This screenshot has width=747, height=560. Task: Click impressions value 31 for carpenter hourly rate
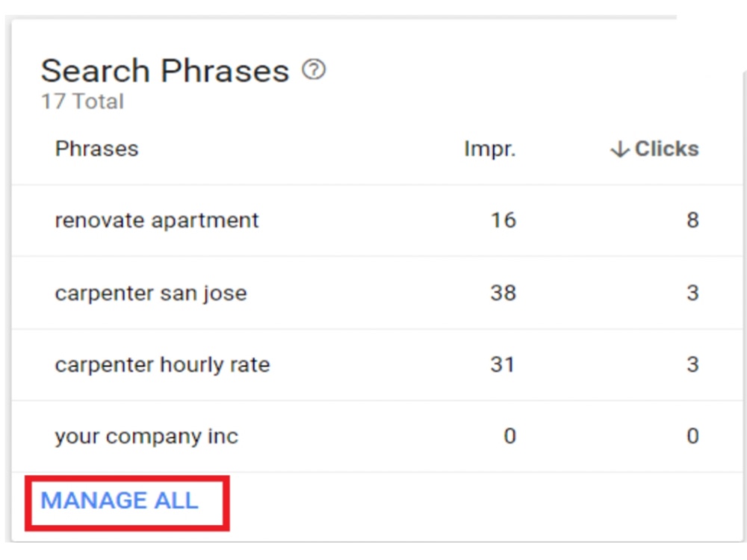(503, 365)
